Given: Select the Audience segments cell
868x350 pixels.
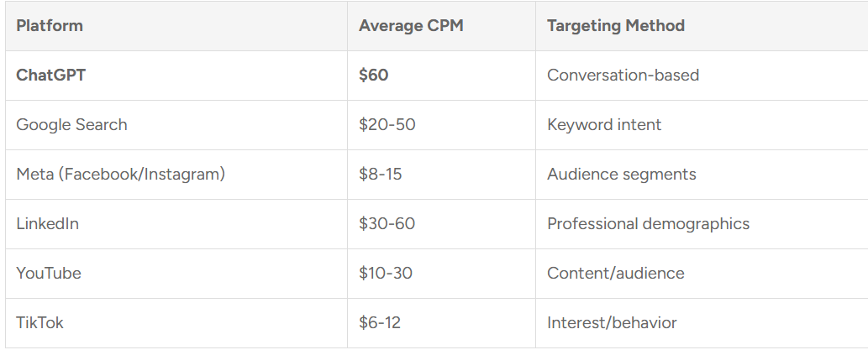Looking at the screenshot, I should tap(621, 175).
